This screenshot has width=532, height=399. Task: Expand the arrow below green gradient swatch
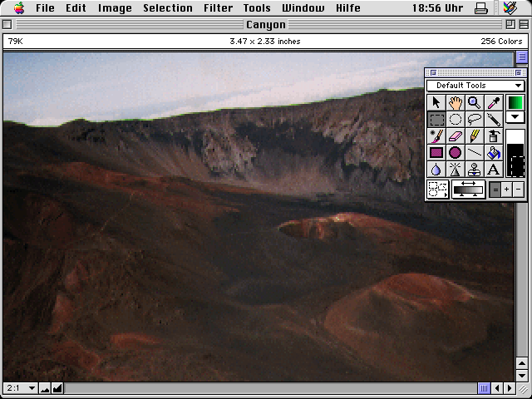515,117
